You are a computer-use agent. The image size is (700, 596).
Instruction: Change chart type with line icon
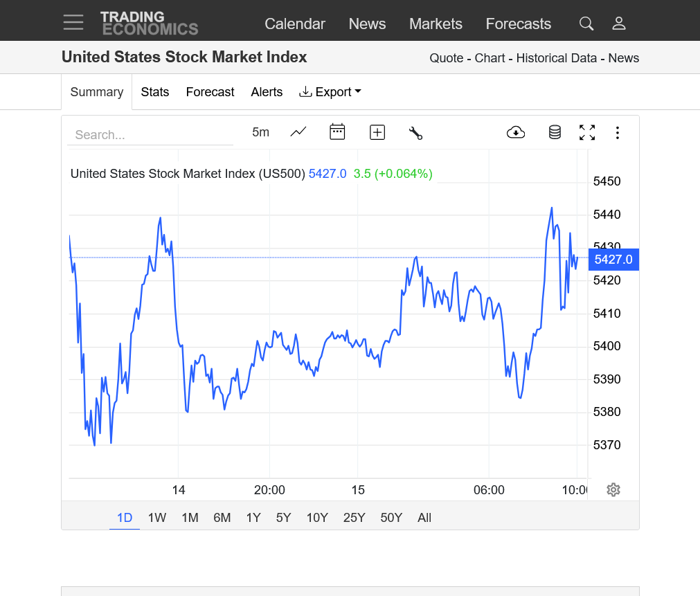tap(298, 132)
